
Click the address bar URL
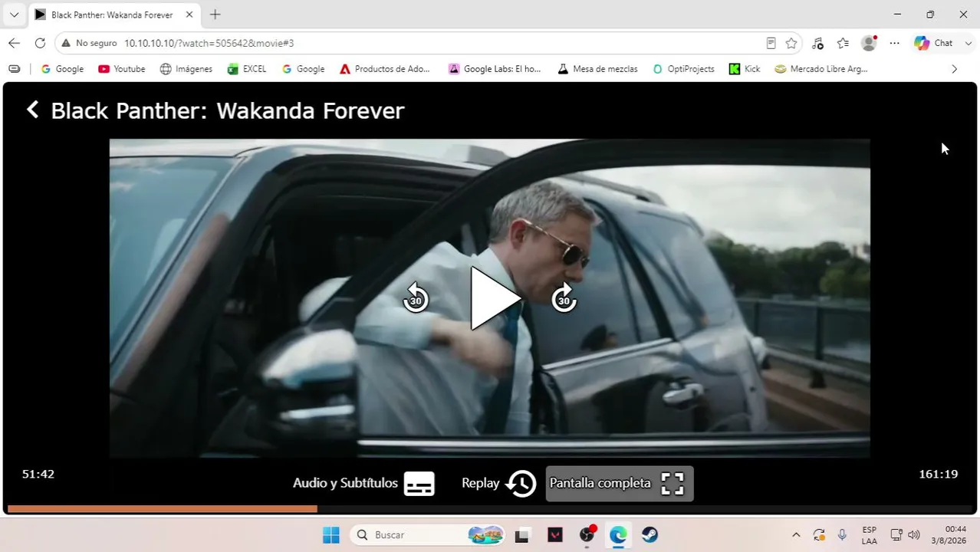209,43
